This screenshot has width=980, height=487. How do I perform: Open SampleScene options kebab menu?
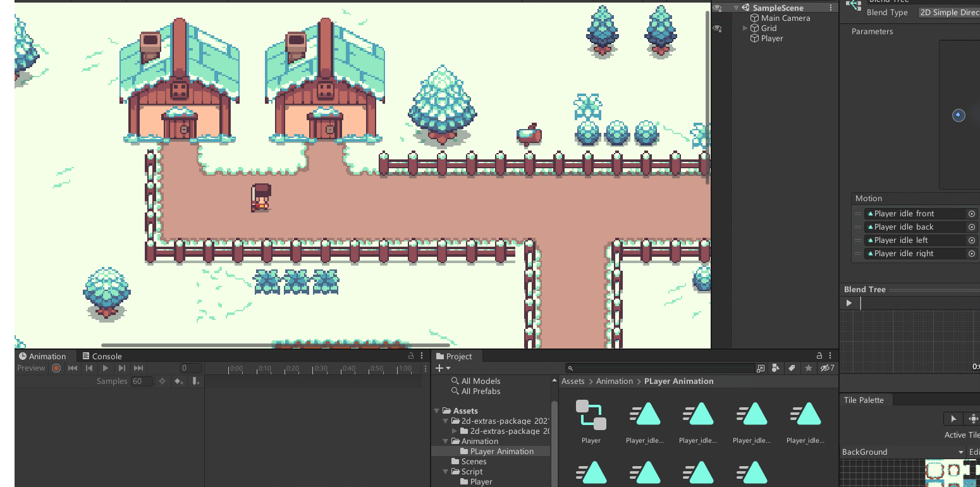(831, 8)
